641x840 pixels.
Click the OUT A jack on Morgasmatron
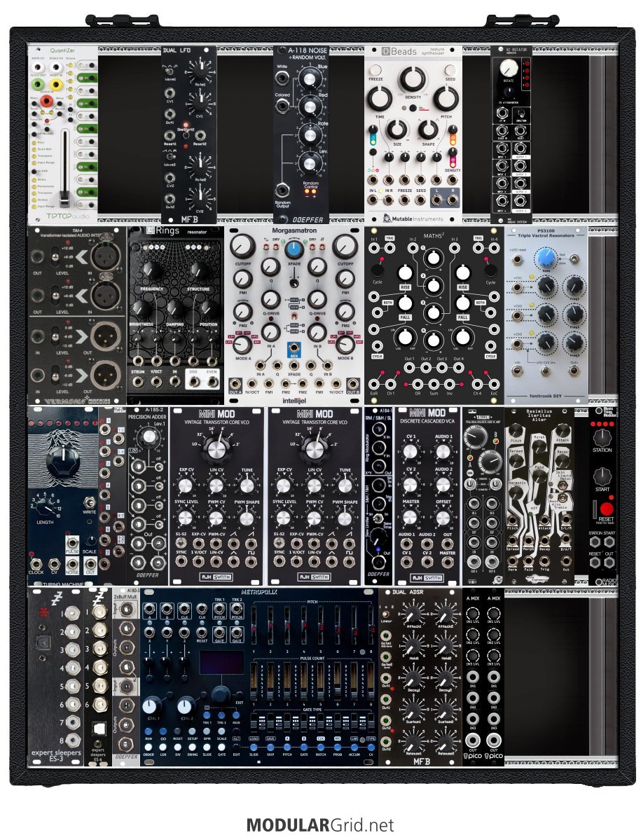[235, 384]
